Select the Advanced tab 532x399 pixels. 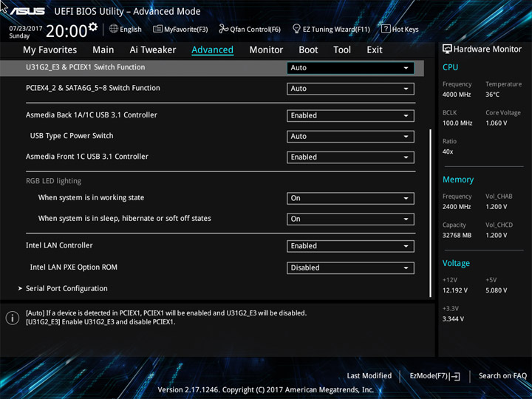[x=212, y=50]
